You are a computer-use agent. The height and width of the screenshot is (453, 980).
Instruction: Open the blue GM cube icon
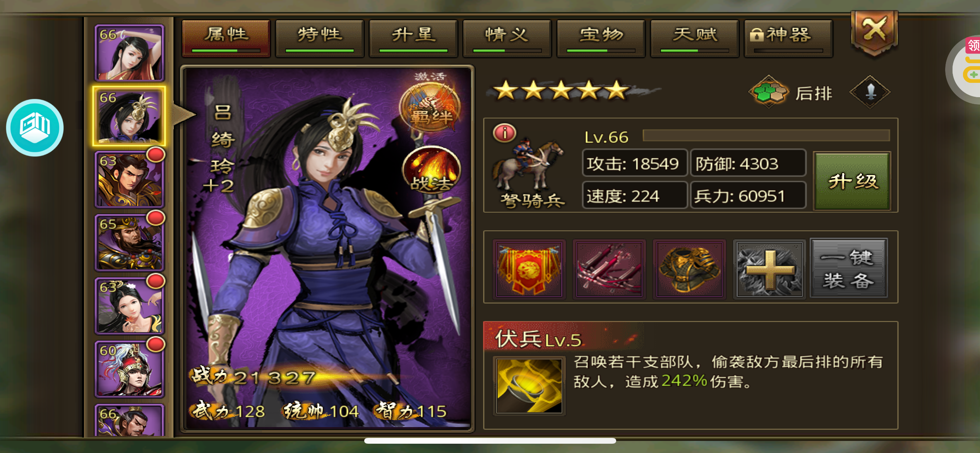click(x=35, y=127)
